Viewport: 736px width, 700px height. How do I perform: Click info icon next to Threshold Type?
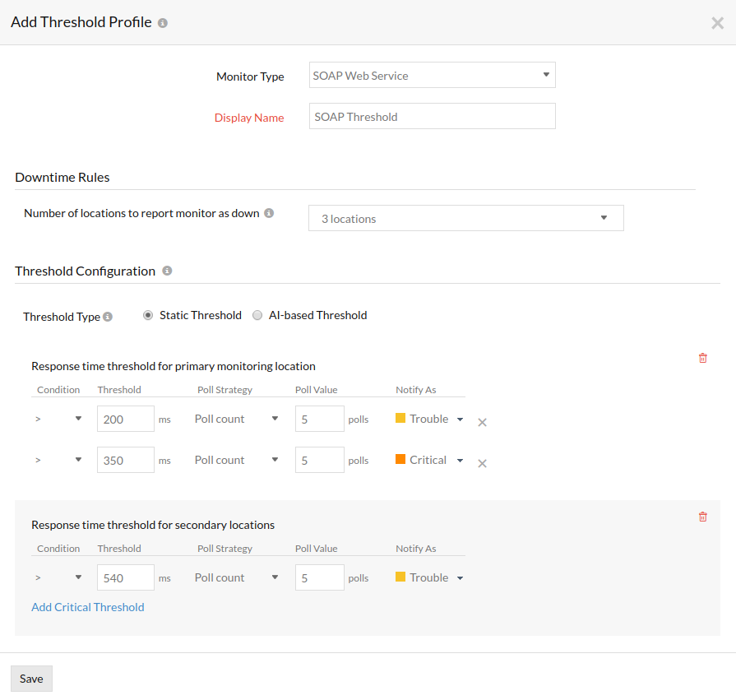pos(108,317)
